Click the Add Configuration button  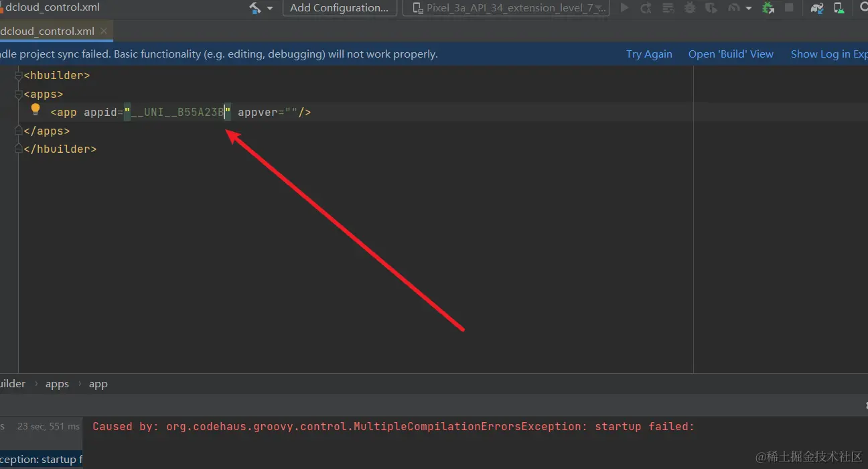339,8
